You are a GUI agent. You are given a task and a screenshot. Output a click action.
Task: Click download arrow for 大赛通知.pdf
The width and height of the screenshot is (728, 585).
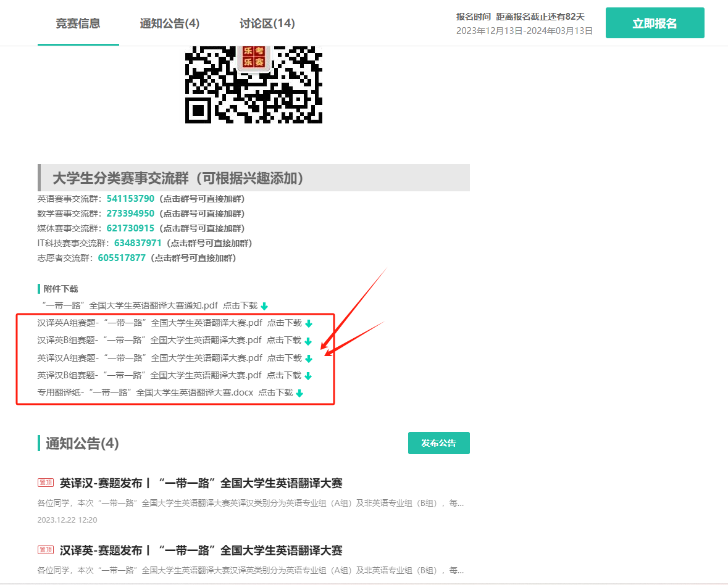(x=264, y=306)
